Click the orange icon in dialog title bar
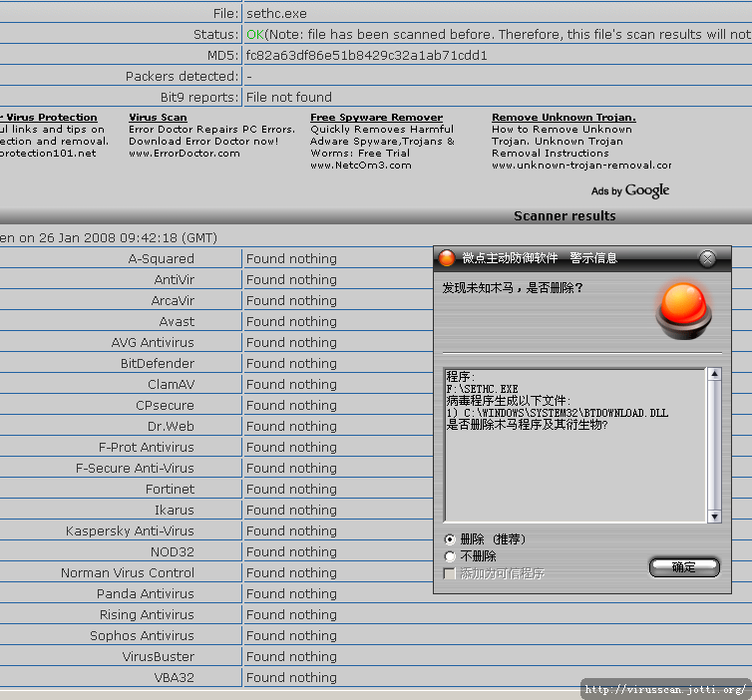752x700 pixels. 447,258
